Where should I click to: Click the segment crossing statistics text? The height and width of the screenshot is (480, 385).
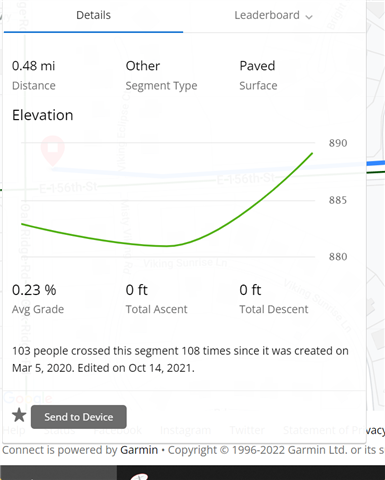(x=180, y=359)
